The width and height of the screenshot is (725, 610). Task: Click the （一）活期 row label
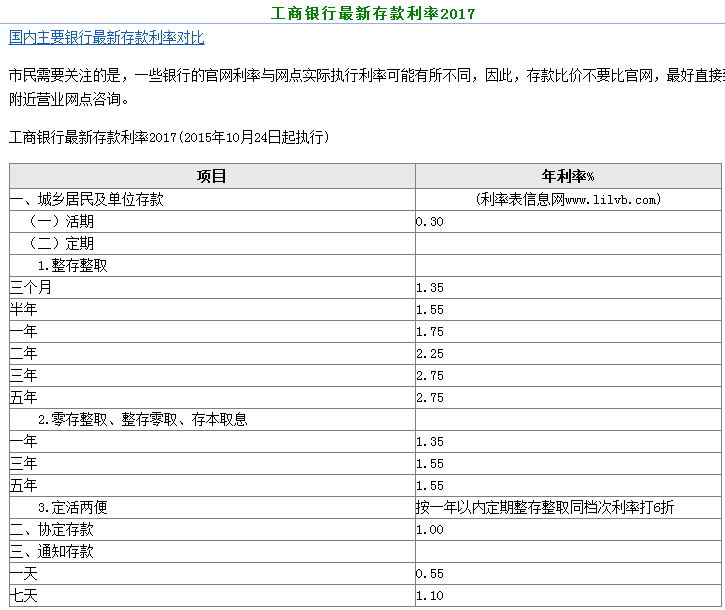click(x=61, y=222)
